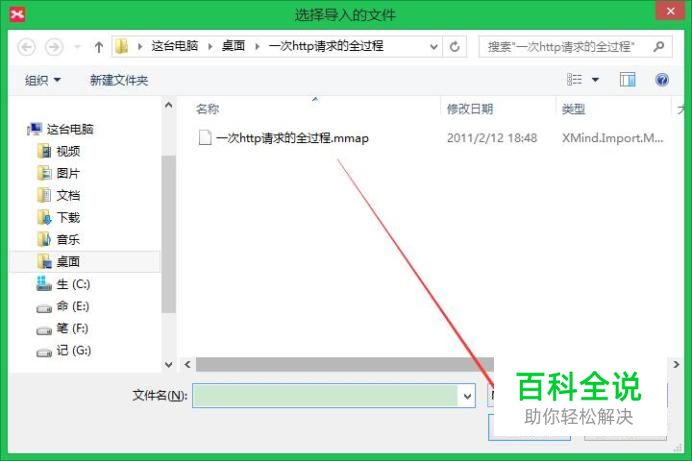Click the Forward navigation arrow
Image resolution: width=692 pixels, height=461 pixels.
[54, 47]
